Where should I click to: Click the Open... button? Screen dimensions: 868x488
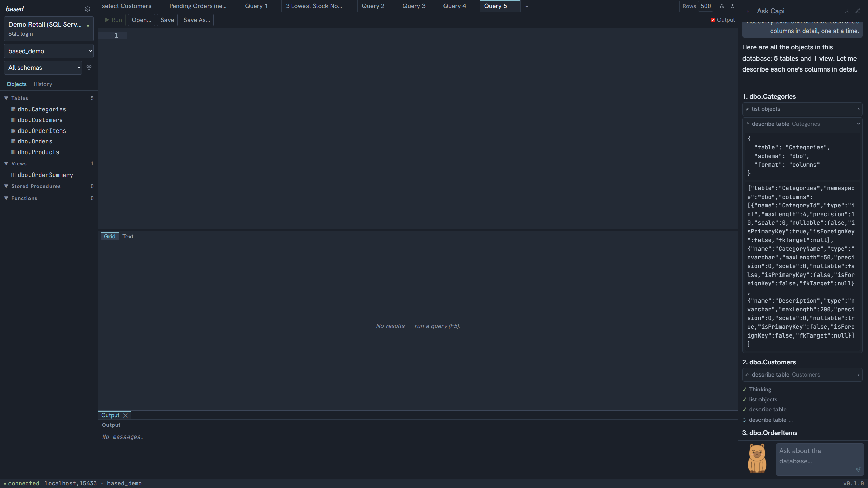coord(141,20)
